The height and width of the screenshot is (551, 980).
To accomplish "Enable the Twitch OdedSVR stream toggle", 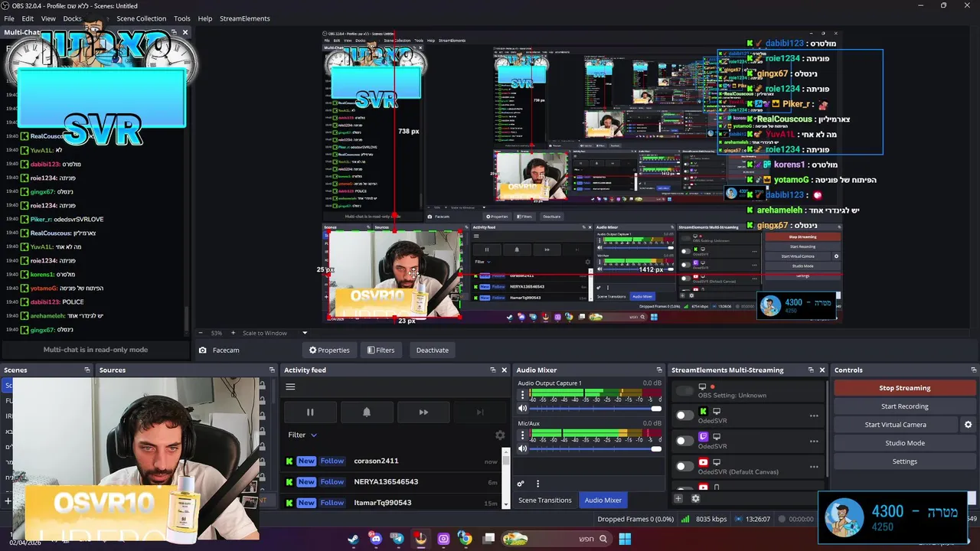I will click(x=684, y=441).
